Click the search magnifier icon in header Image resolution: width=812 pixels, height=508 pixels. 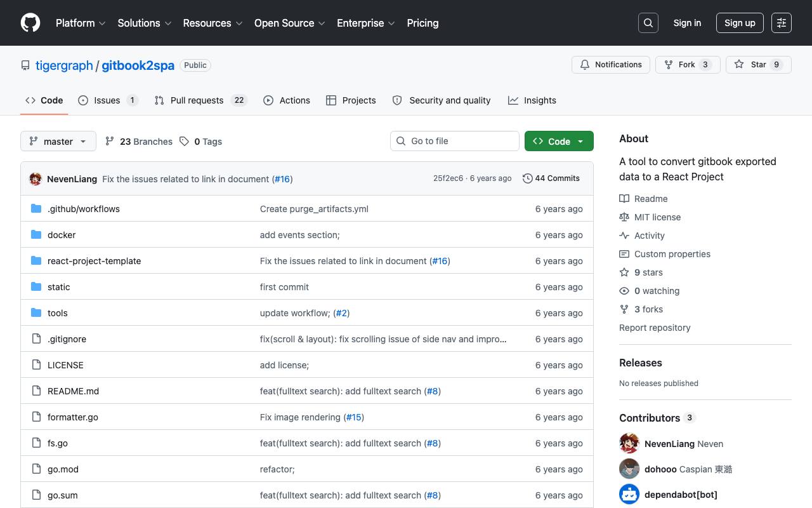[648, 23]
